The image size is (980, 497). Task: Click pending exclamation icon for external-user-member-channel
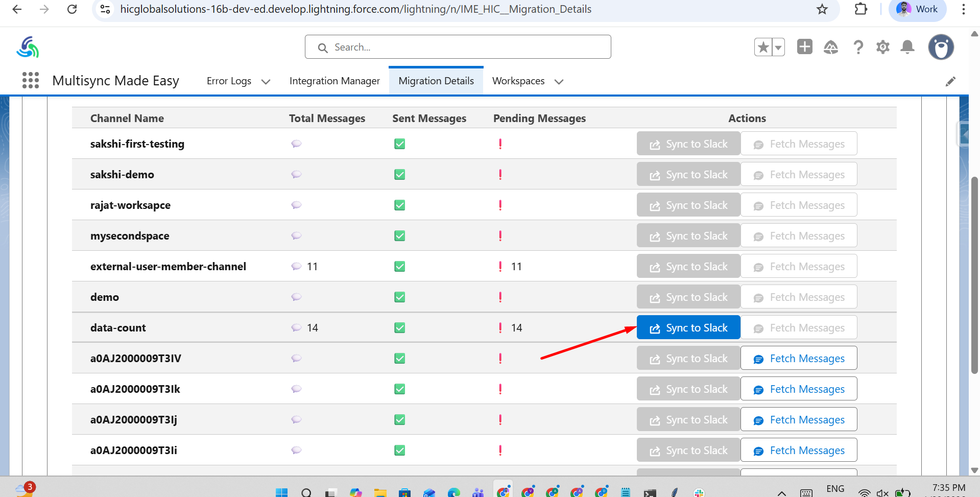pos(500,266)
